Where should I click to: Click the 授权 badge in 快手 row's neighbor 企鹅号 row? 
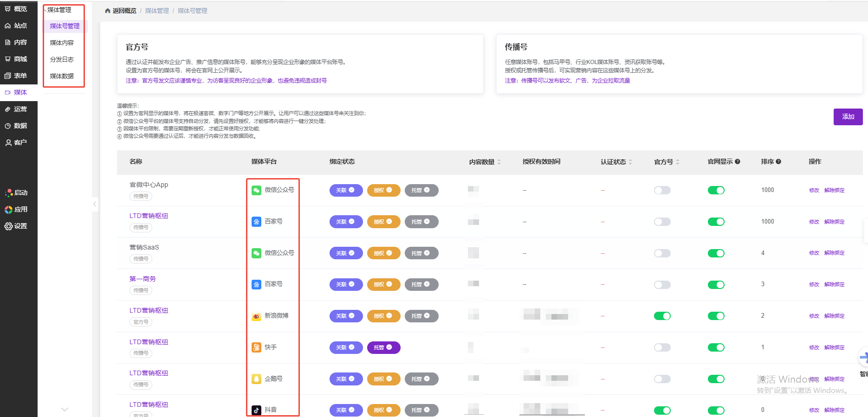tap(383, 379)
